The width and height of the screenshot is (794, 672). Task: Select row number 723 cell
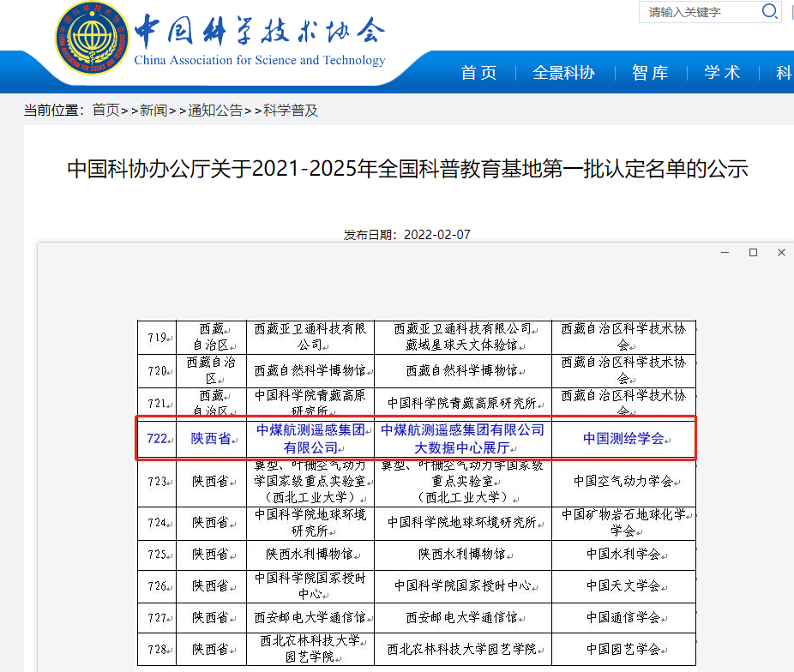pyautogui.click(x=157, y=482)
